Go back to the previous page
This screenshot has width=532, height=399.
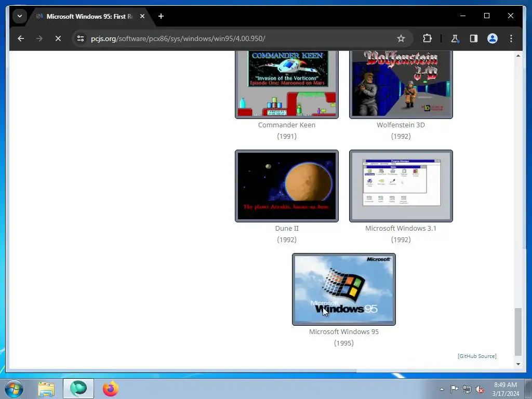coord(21,38)
